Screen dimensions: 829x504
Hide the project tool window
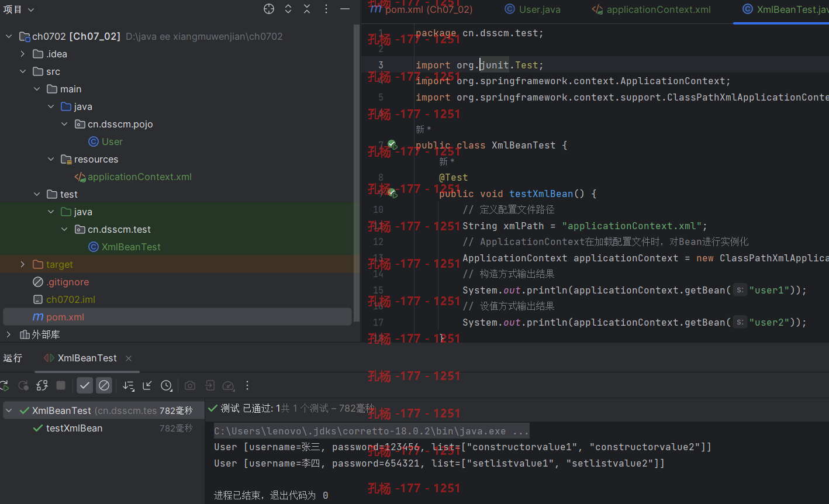coord(345,9)
